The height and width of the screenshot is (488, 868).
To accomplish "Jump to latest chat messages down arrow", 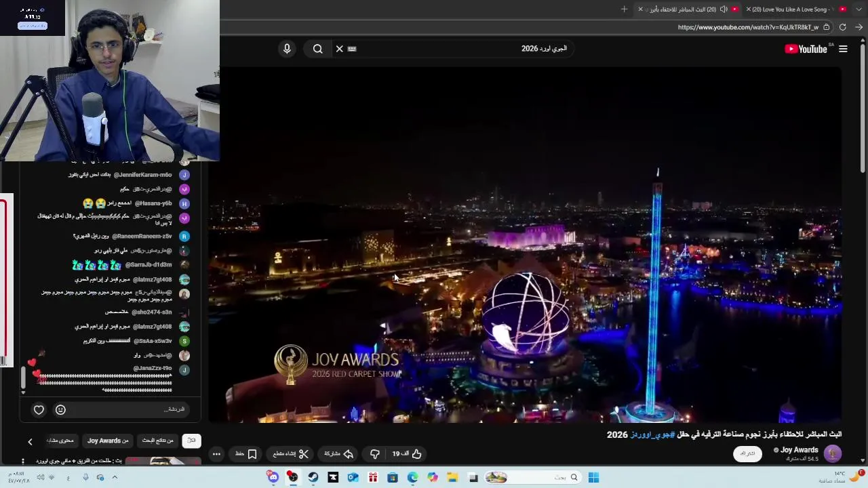I will point(23,392).
